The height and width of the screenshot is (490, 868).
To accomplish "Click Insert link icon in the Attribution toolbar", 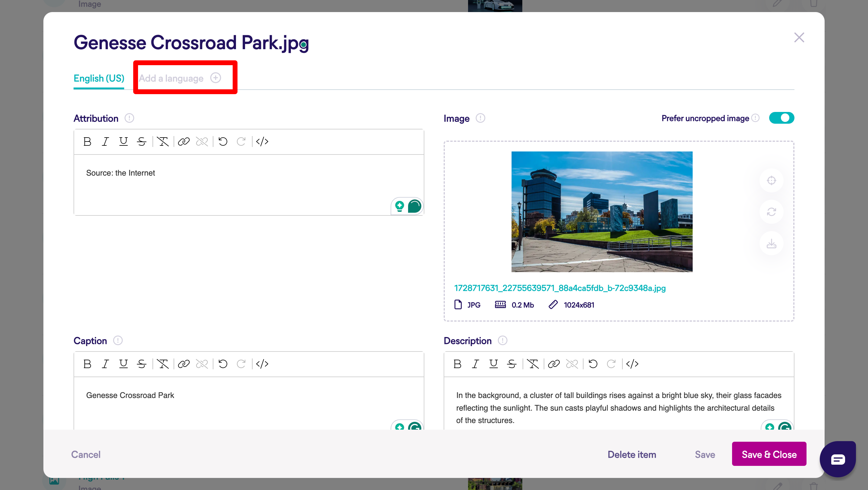I will (184, 142).
